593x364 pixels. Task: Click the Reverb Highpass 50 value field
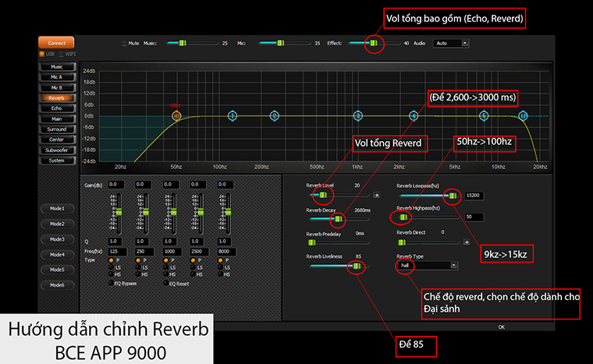[474, 217]
